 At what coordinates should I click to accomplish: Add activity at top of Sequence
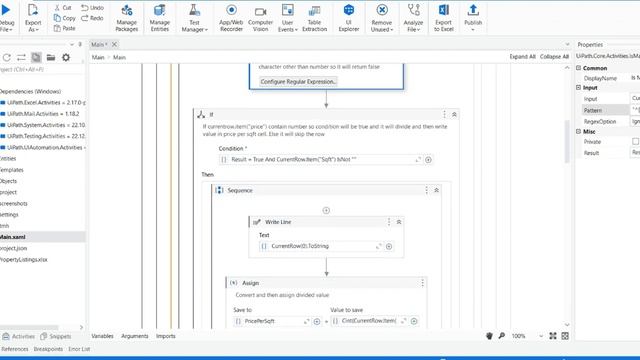click(326, 211)
